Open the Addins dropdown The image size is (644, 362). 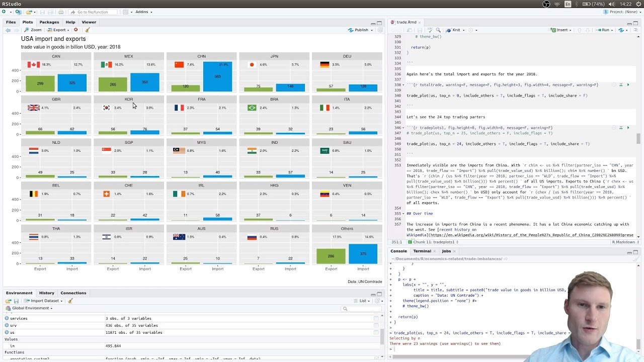pos(143,12)
